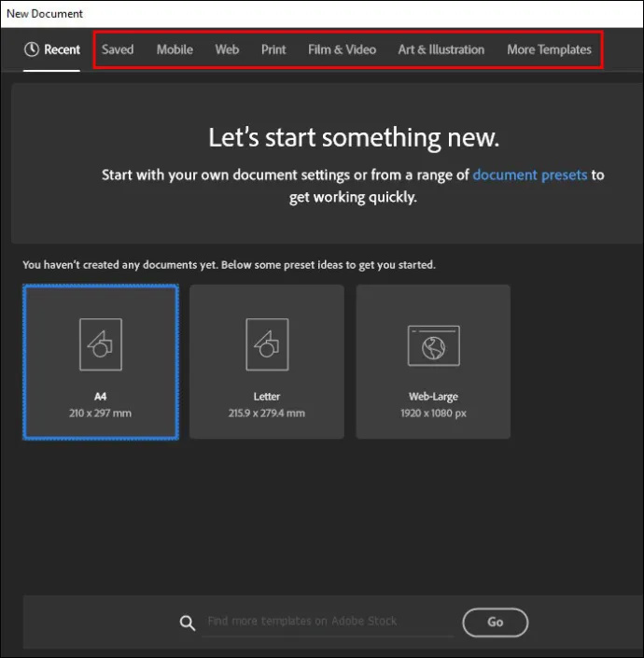Select the A4 document page icon

[x=101, y=344]
